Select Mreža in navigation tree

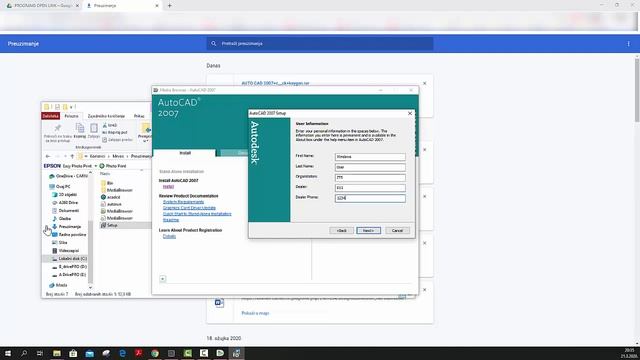58,285
